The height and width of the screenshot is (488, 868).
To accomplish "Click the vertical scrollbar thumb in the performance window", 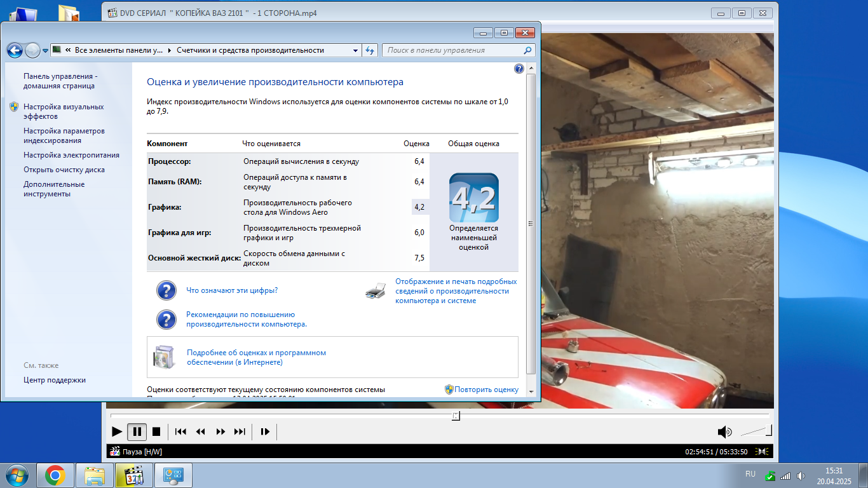I will (531, 224).
